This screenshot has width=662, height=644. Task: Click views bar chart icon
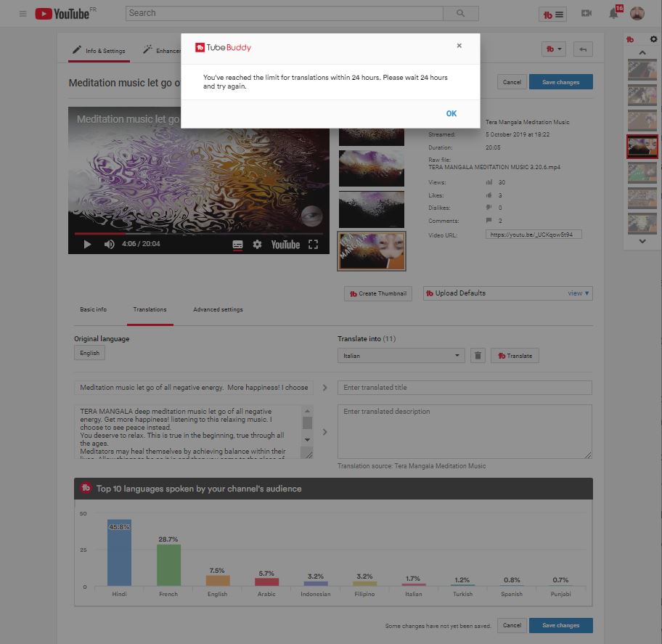click(489, 182)
